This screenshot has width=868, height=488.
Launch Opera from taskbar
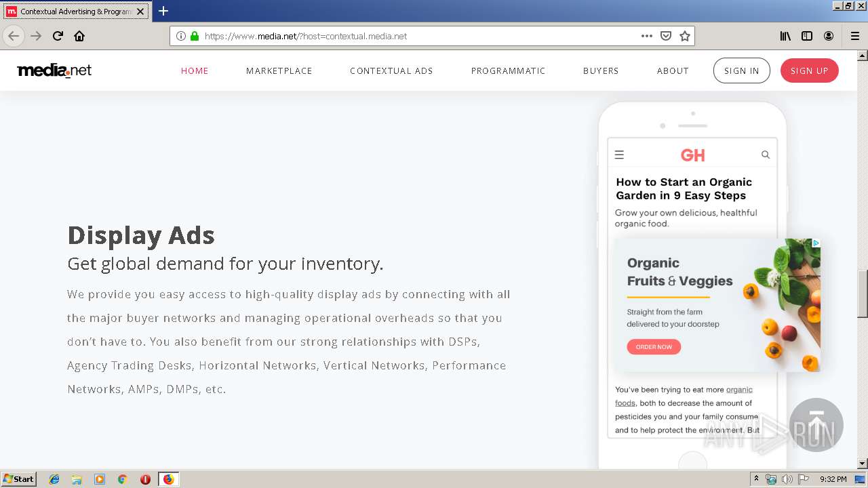click(145, 479)
